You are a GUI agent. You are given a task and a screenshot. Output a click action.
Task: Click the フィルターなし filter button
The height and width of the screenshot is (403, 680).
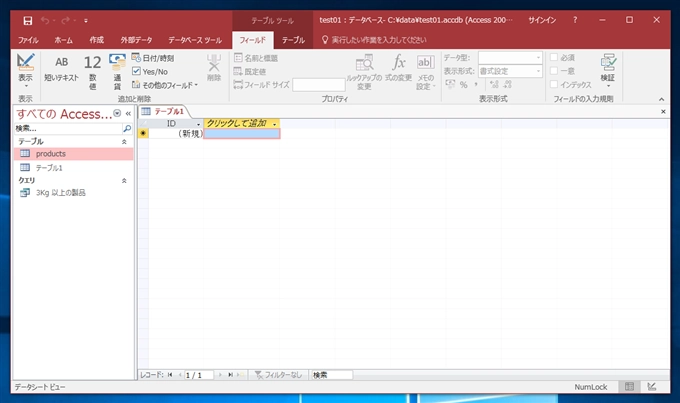(278, 375)
